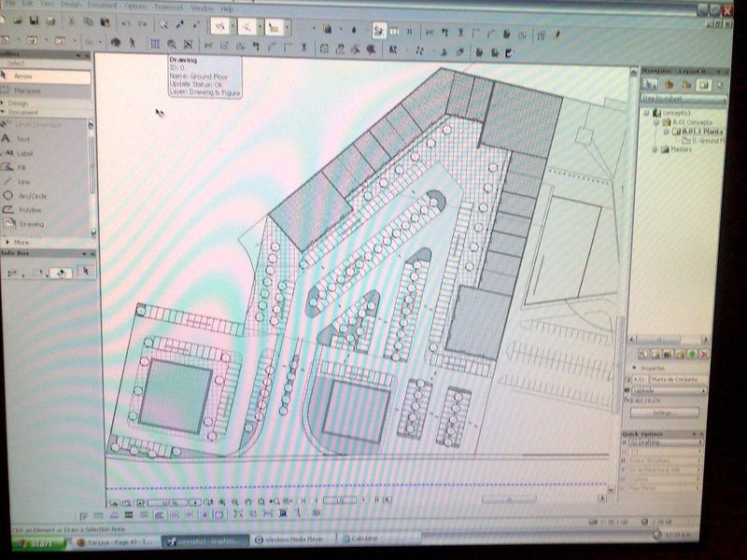747x560 pixels.
Task: Select the Marquee tool
Action: [x=45, y=91]
